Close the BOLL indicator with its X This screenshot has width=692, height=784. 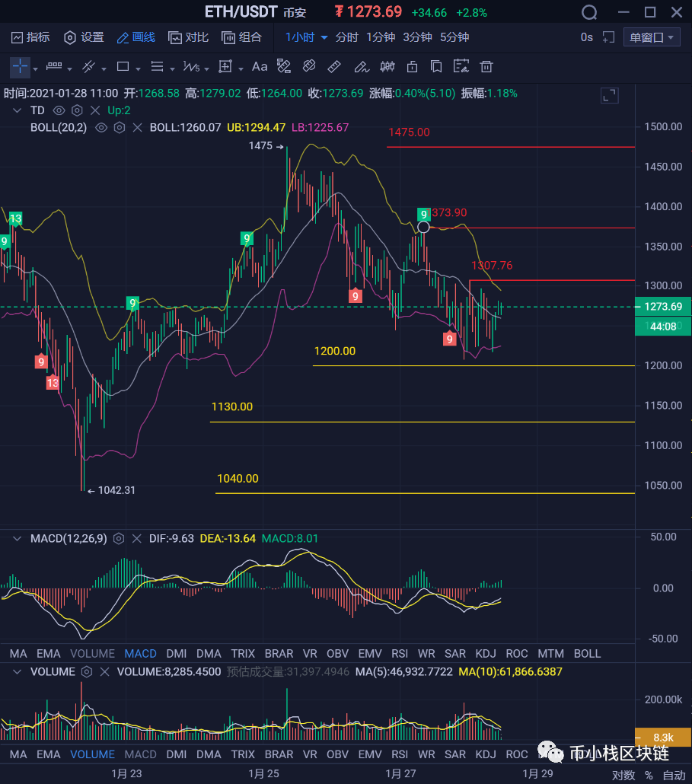(x=137, y=127)
